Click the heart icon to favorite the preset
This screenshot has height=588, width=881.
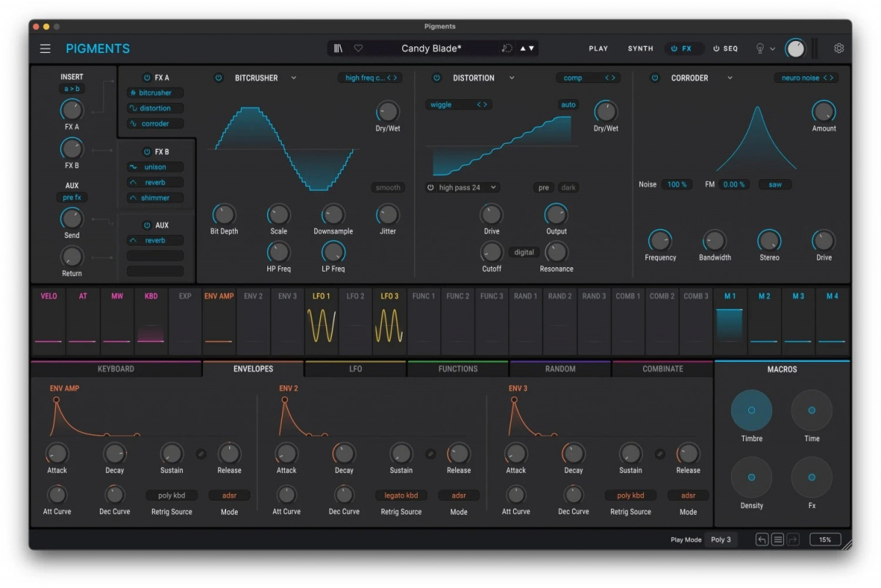(358, 48)
